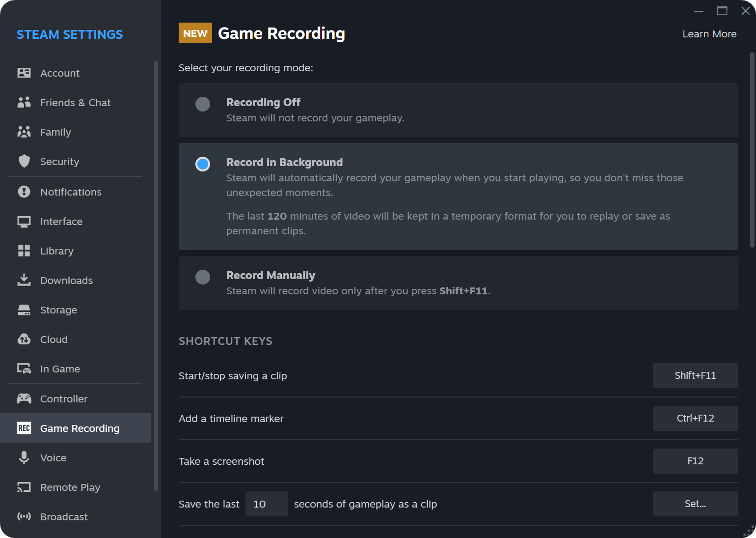
Task: Switch to Remote Play settings
Action: 70,487
